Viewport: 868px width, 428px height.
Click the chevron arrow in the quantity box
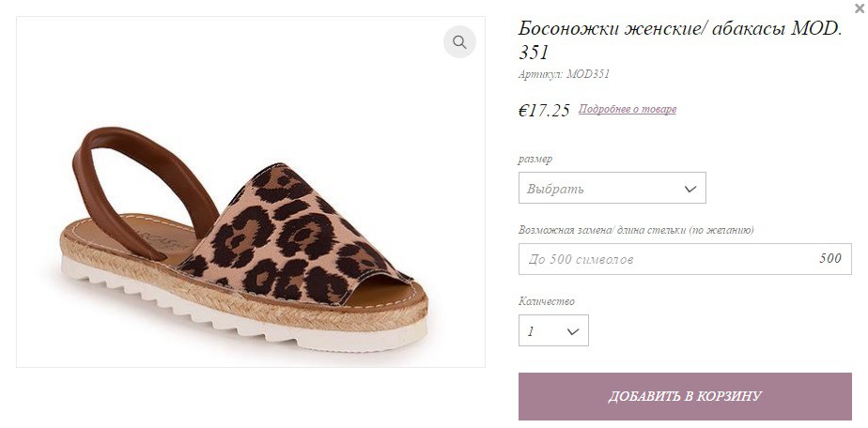click(573, 331)
